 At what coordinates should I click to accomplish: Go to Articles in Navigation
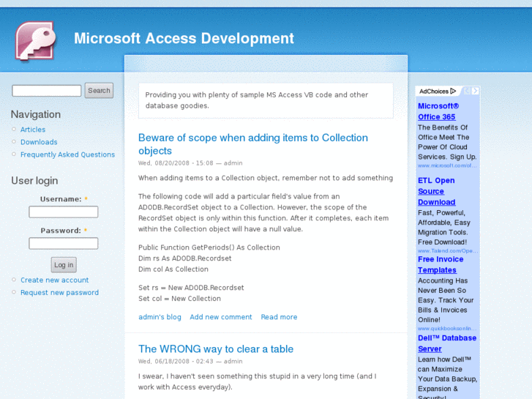33,130
